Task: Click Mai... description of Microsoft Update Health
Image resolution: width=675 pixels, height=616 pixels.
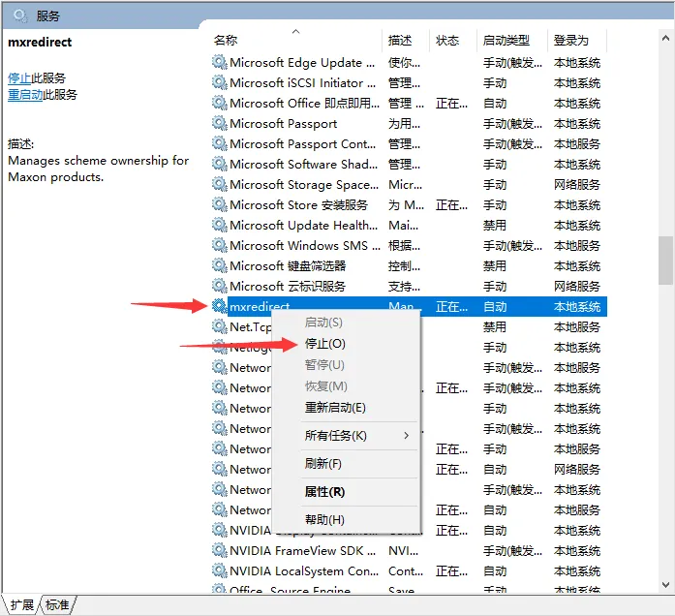Action: (404, 225)
